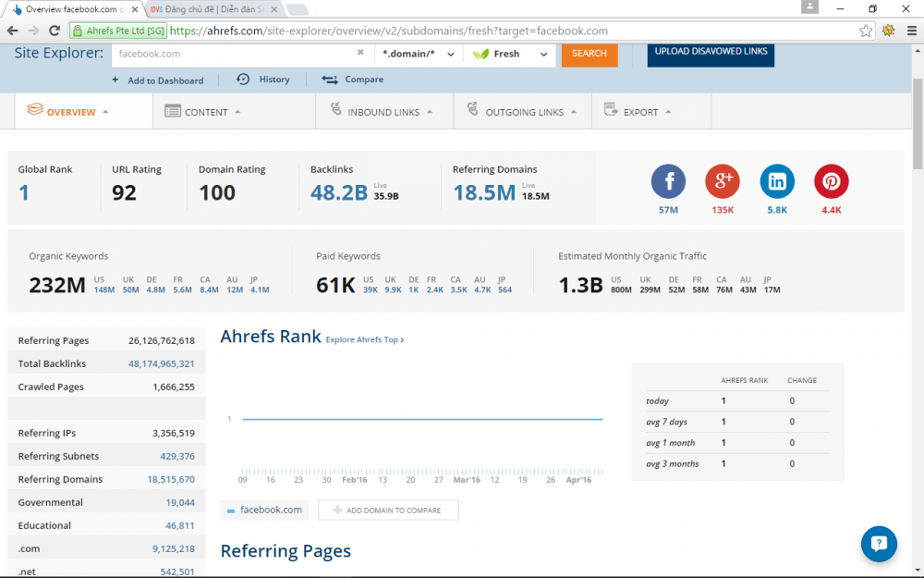Screen dimensions: 924x578
Task: Open the *.domain/* mode dropdown
Action: click(x=419, y=54)
